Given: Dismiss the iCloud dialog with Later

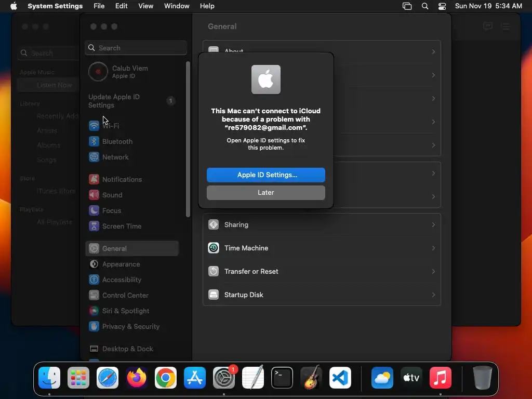Looking at the screenshot, I should pos(265,192).
